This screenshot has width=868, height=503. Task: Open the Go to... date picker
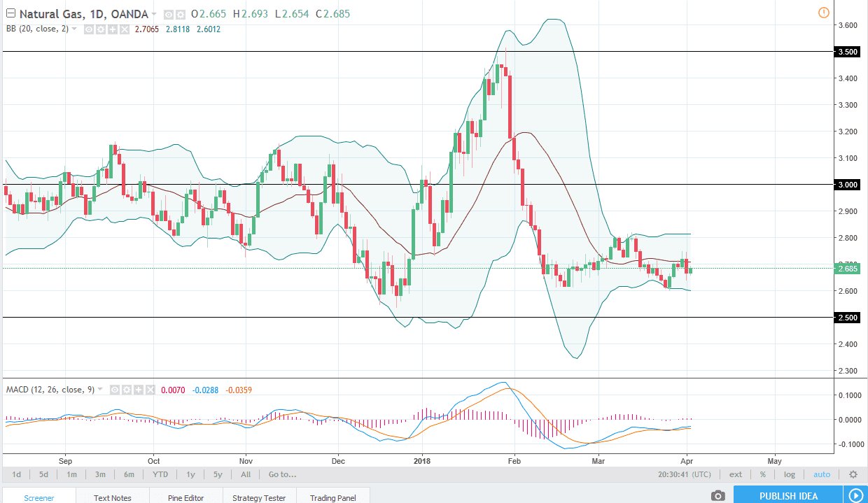click(282, 474)
